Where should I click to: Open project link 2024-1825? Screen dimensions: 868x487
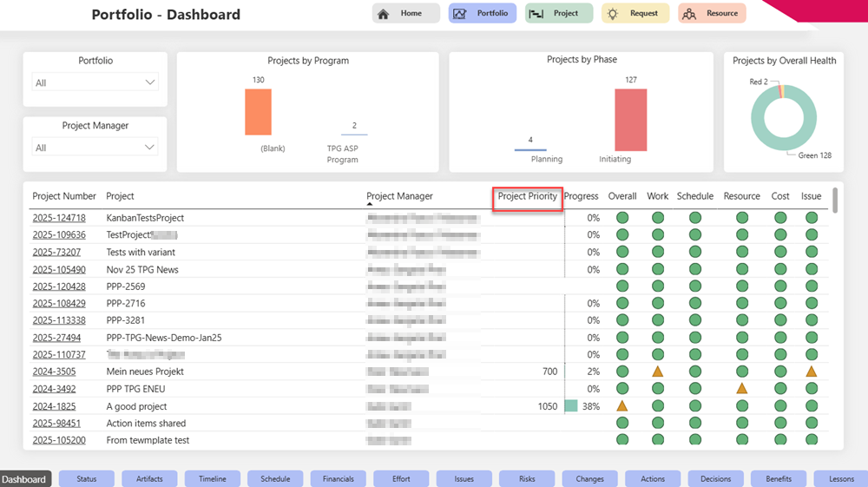click(x=54, y=406)
